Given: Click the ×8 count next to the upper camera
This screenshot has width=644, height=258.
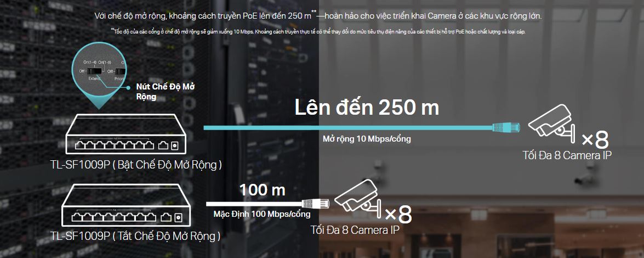Looking at the screenshot, I should pyautogui.click(x=595, y=140).
